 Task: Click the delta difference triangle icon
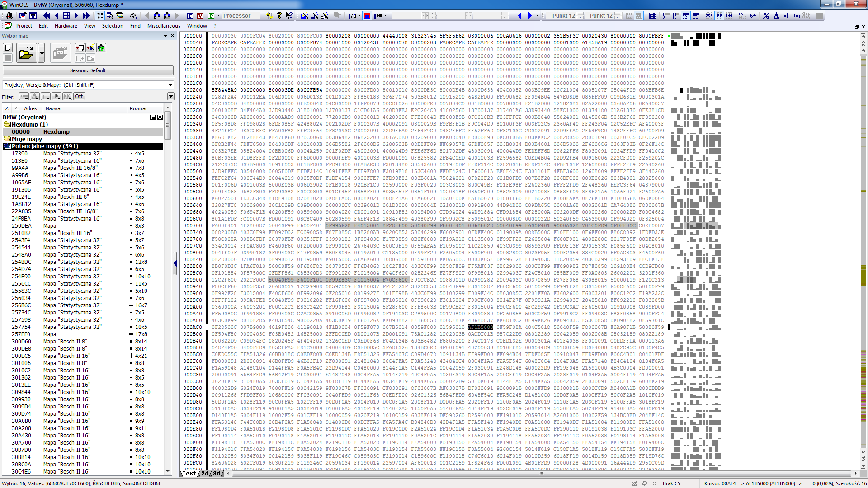[776, 15]
